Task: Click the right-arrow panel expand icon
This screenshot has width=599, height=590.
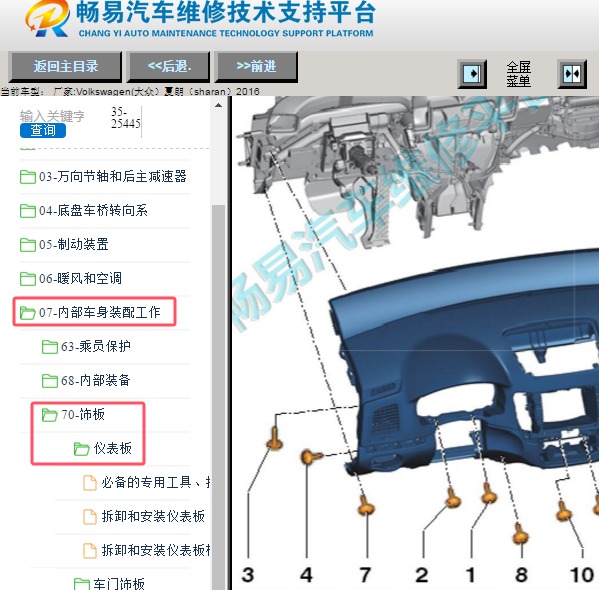Action: [473, 74]
